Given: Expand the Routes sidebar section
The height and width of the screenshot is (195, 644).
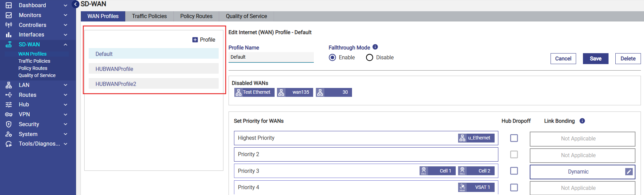Looking at the screenshot, I should (65, 95).
